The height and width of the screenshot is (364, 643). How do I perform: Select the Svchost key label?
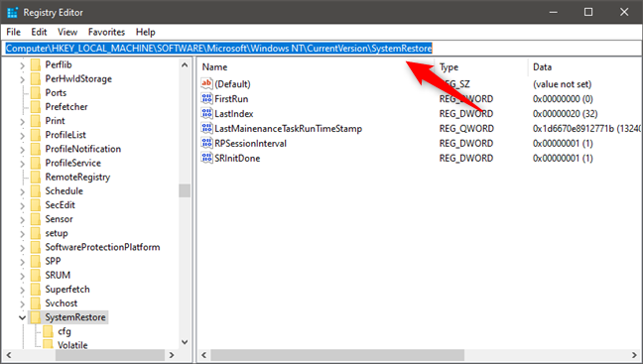(62, 303)
